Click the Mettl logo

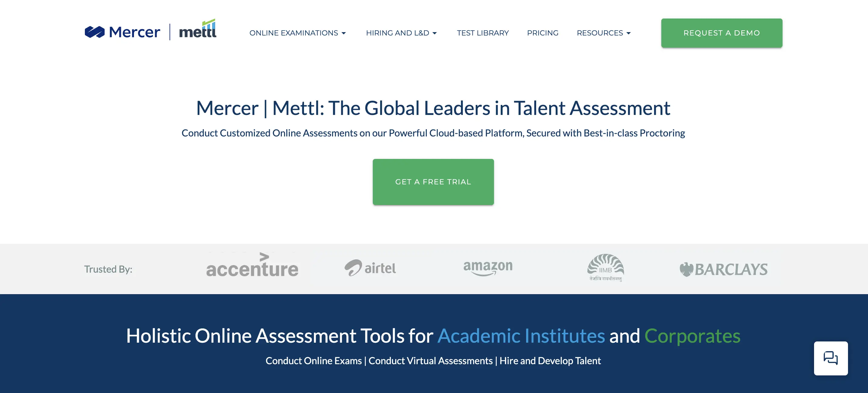(198, 29)
